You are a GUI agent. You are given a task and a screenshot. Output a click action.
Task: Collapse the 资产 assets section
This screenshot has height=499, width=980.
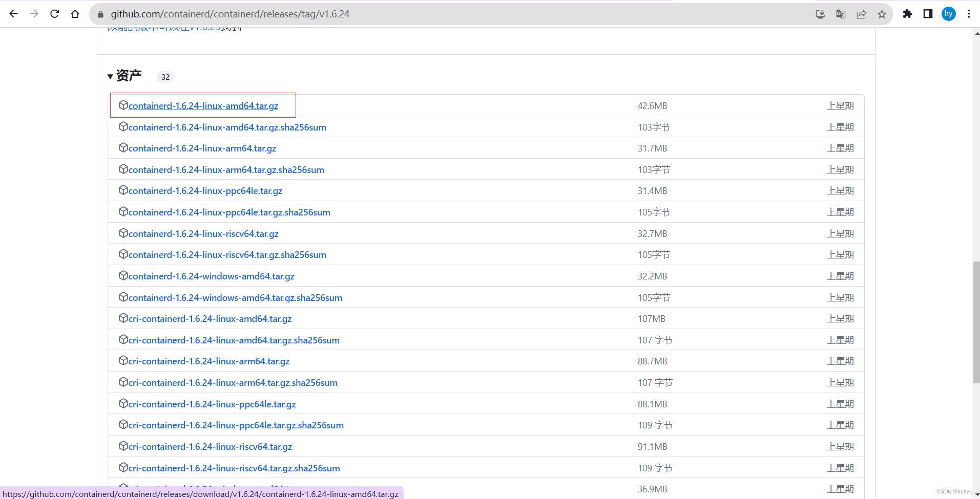click(x=124, y=76)
